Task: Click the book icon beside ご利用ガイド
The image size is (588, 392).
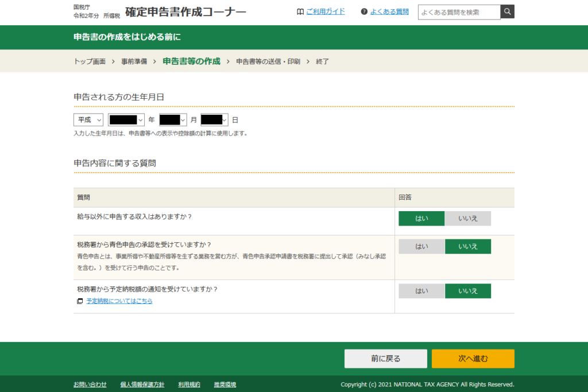Action: click(300, 12)
